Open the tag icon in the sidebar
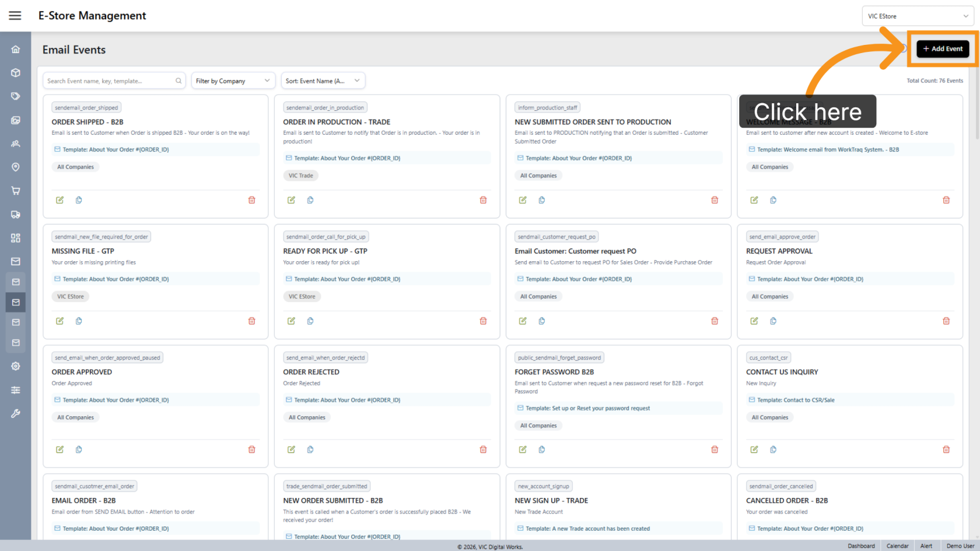Viewport: 980px width, 551px height. click(x=16, y=96)
